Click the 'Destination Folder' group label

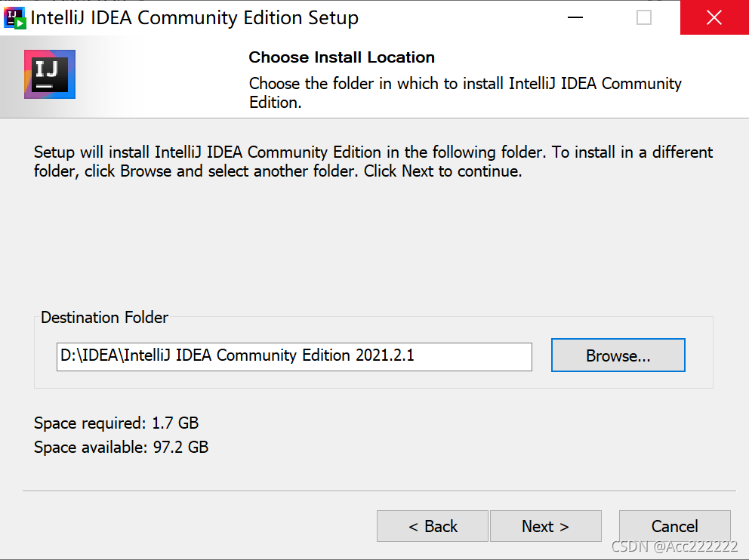click(x=104, y=318)
